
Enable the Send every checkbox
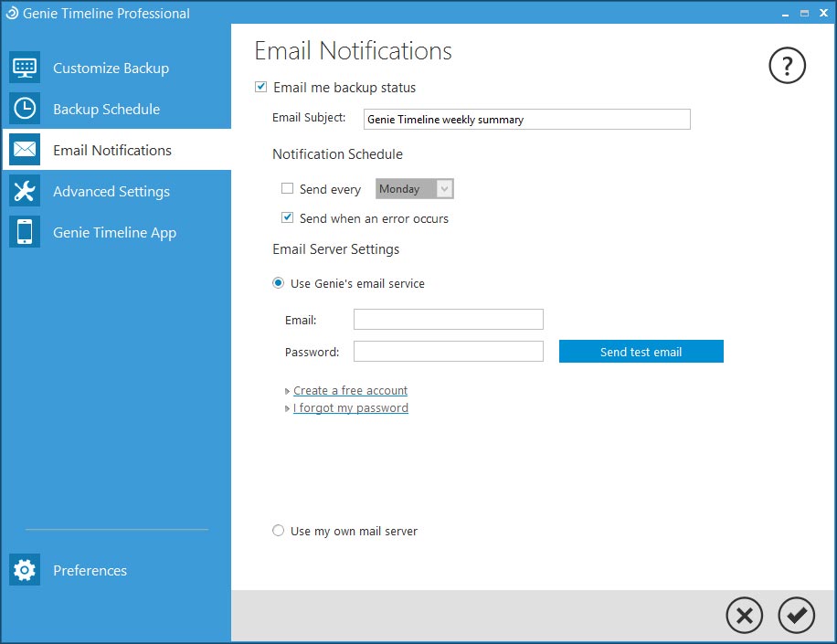(287, 188)
